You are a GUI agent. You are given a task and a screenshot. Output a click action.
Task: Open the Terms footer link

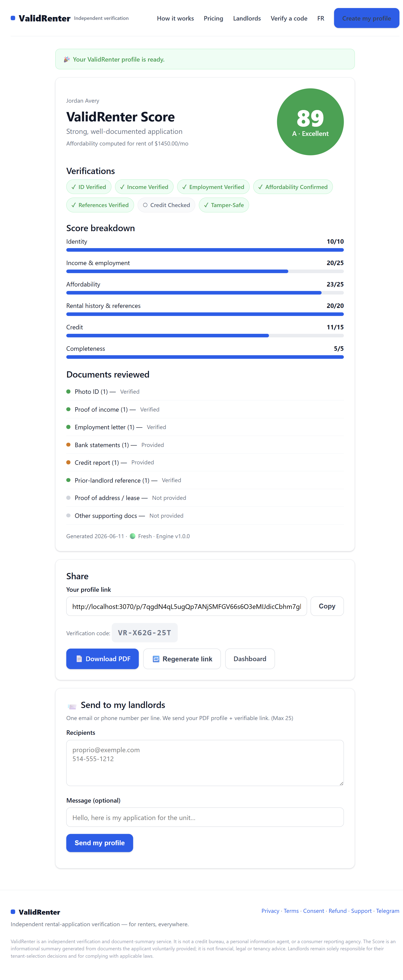point(291,911)
